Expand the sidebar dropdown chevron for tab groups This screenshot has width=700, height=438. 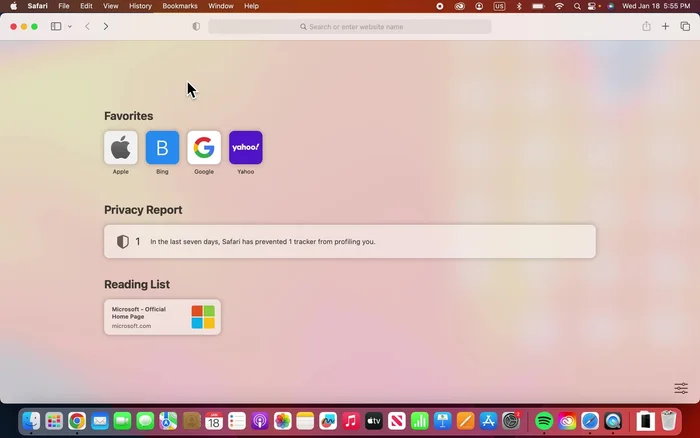tap(70, 26)
